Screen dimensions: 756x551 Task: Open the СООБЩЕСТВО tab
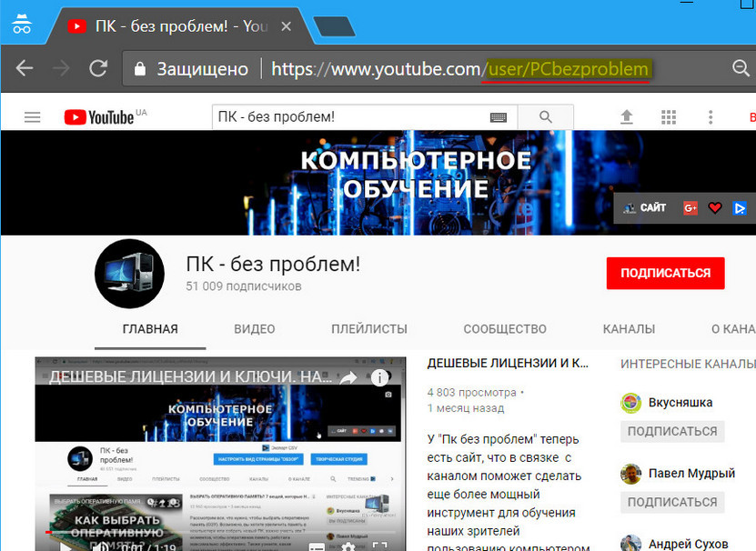click(x=505, y=329)
